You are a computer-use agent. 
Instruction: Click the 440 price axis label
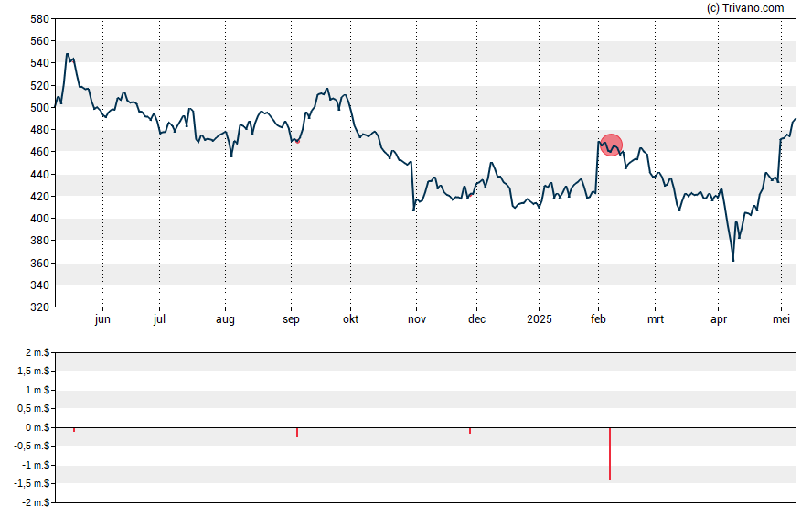click(40, 174)
